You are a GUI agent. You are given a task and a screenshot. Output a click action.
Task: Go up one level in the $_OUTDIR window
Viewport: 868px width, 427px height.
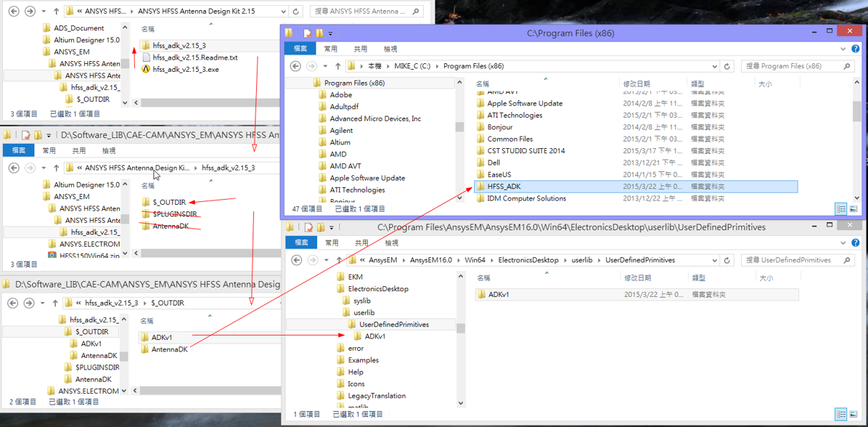pos(55,303)
